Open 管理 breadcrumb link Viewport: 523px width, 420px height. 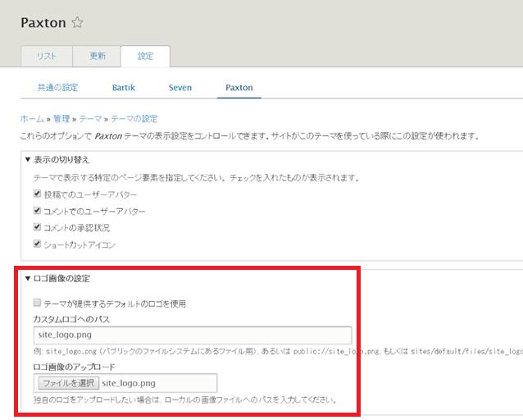pos(61,119)
